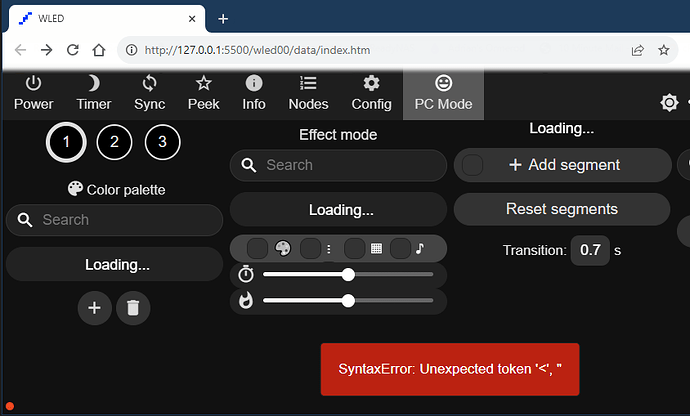Click the Loading palette entry
Screen dimensions: 690x416
click(x=114, y=264)
